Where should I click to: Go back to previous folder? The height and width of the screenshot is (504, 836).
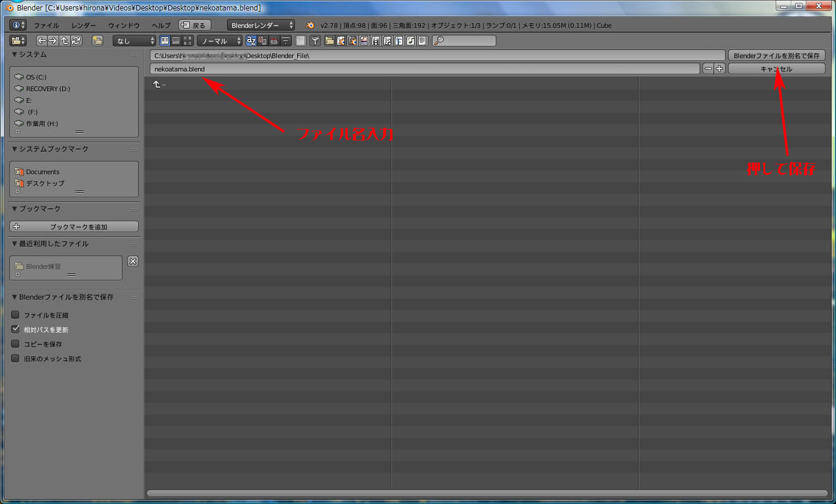click(42, 41)
